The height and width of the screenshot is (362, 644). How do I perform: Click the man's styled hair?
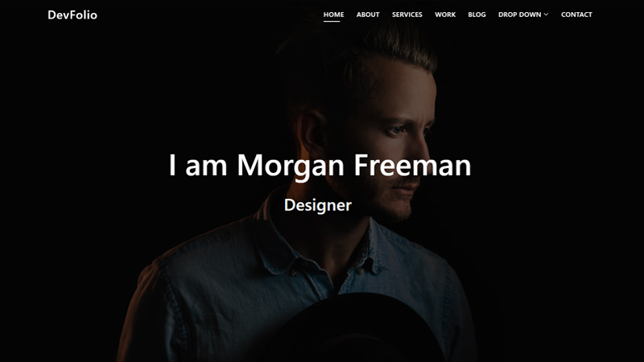pyautogui.click(x=361, y=45)
